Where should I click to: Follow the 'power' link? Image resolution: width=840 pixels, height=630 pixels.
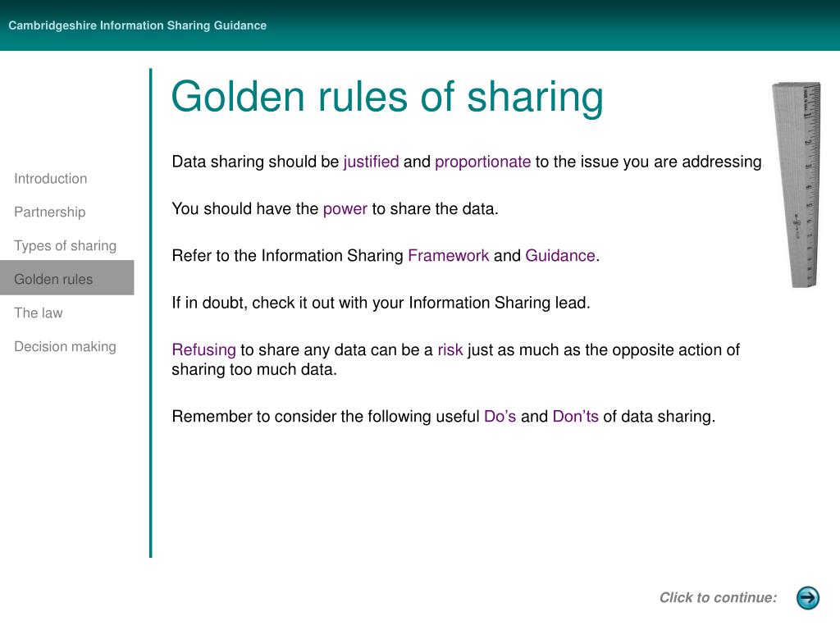pyautogui.click(x=345, y=209)
